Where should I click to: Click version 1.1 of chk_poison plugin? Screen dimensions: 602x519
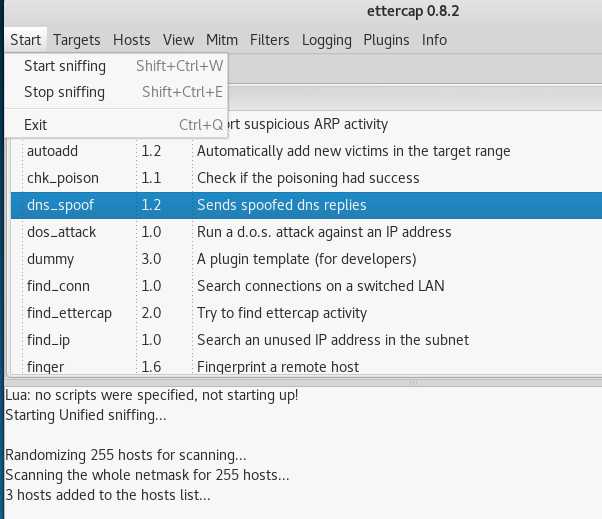tap(151, 178)
